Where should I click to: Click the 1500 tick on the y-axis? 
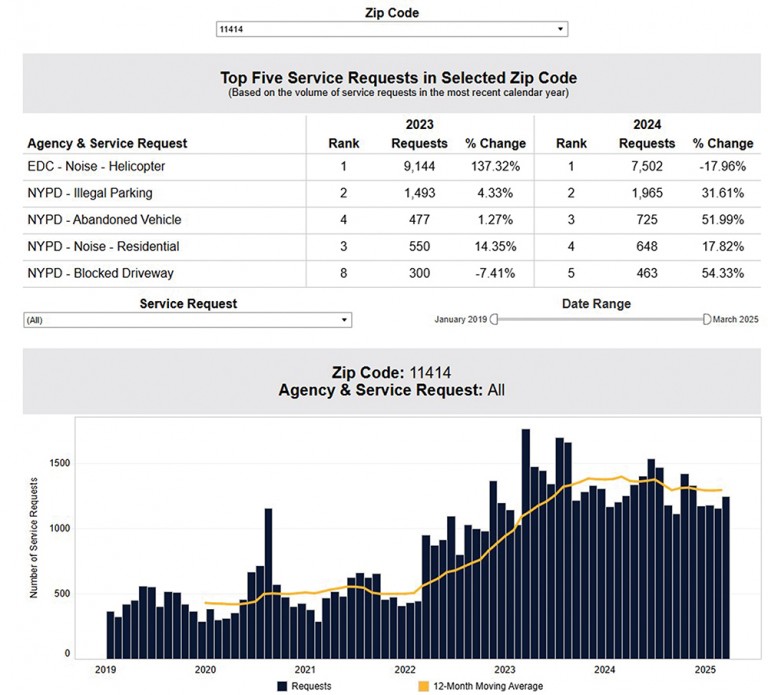point(62,463)
